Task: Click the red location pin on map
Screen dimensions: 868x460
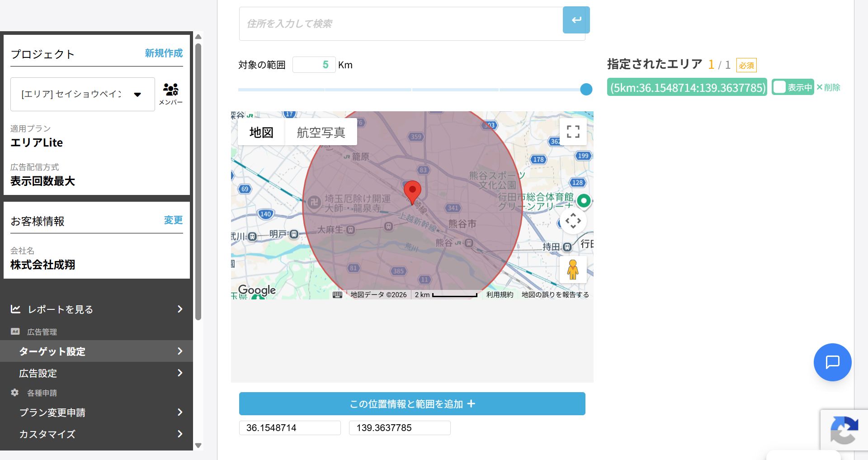Action: tap(412, 192)
